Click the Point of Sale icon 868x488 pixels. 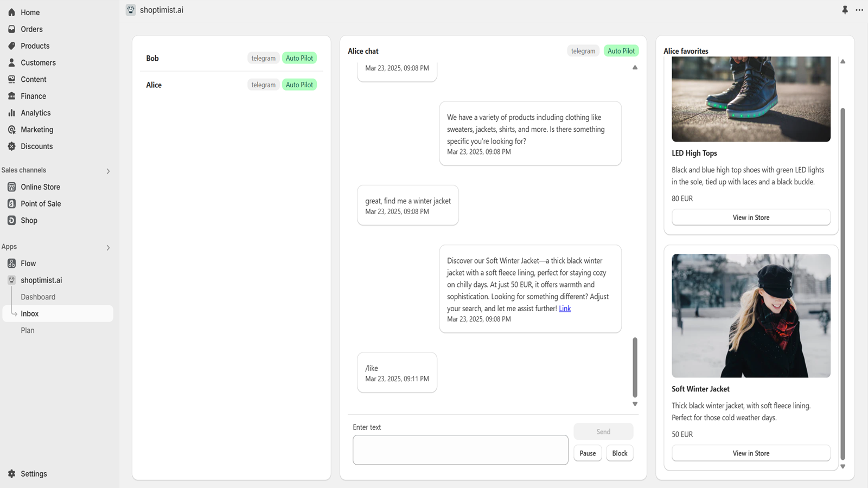point(12,204)
